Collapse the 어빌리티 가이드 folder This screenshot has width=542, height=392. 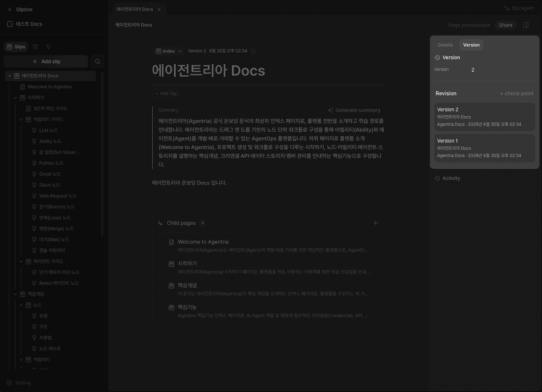(x=21, y=119)
